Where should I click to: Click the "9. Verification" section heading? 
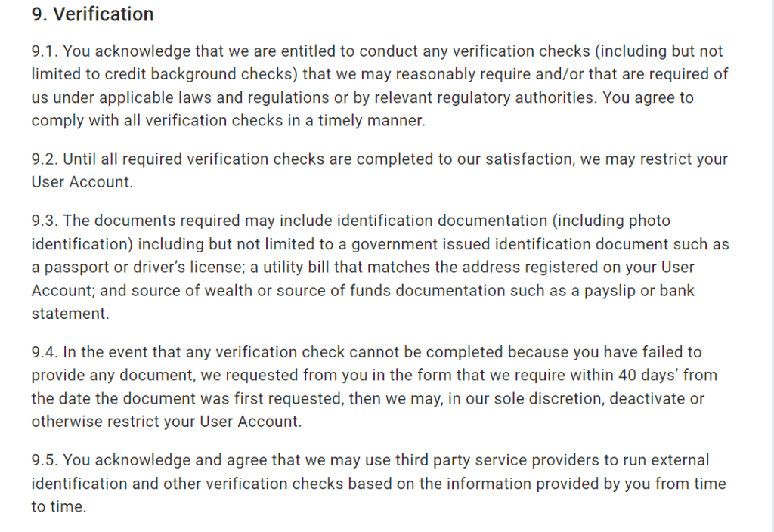[93, 14]
